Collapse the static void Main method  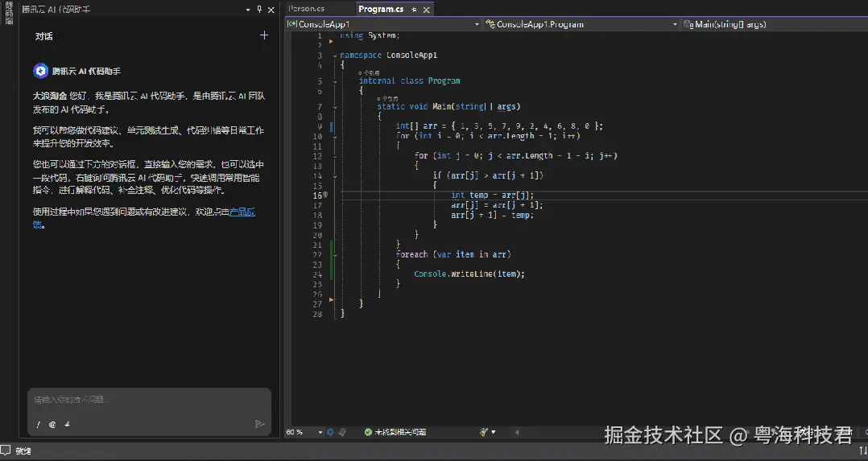coord(335,106)
